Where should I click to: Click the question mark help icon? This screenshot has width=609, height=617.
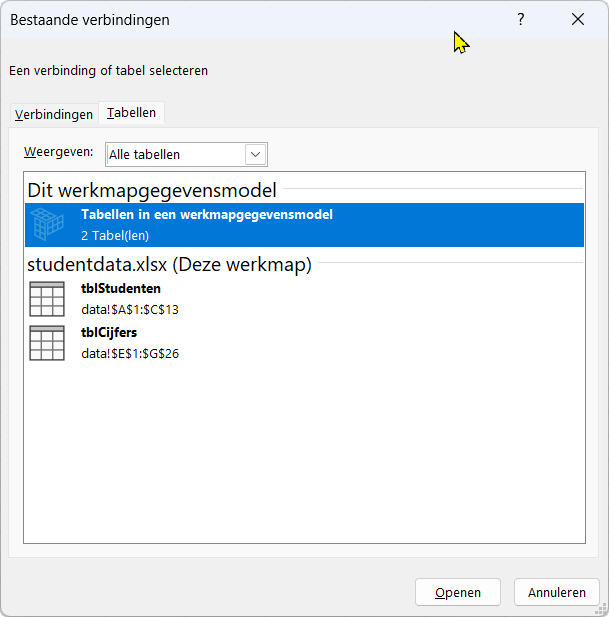click(x=520, y=19)
